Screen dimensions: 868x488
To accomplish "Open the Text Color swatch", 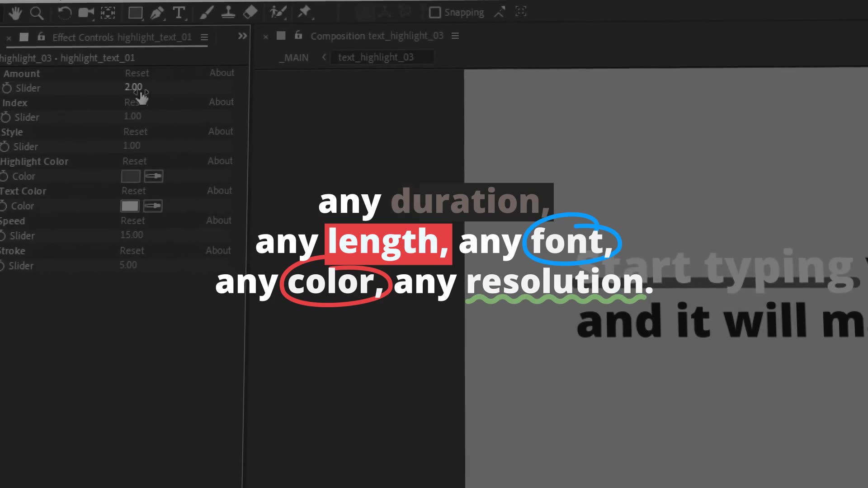I will click(x=130, y=206).
